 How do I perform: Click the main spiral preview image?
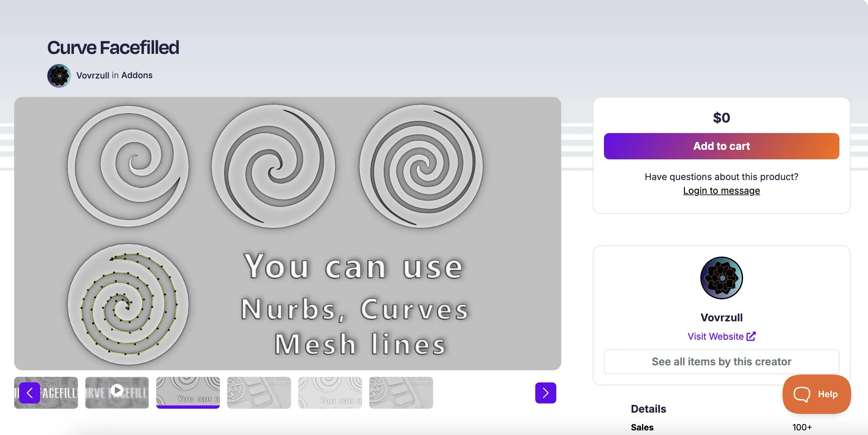coord(287,233)
